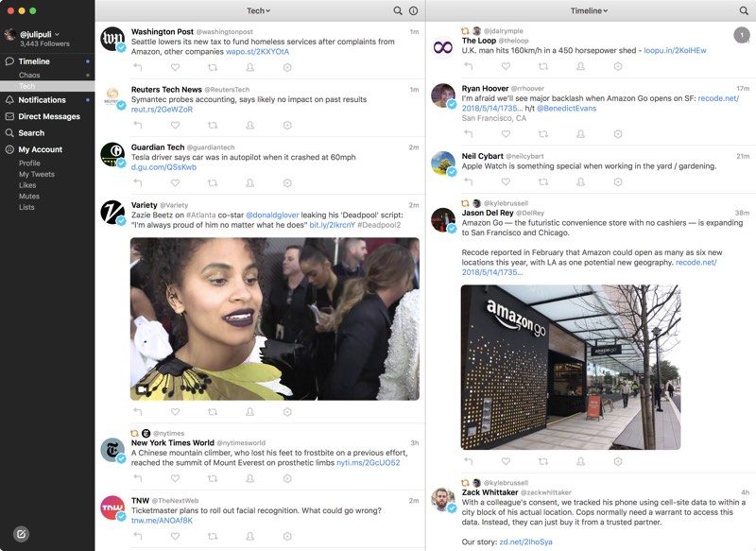
Task: Like the Variety Zazie Beetz tweet
Action: pos(176,412)
